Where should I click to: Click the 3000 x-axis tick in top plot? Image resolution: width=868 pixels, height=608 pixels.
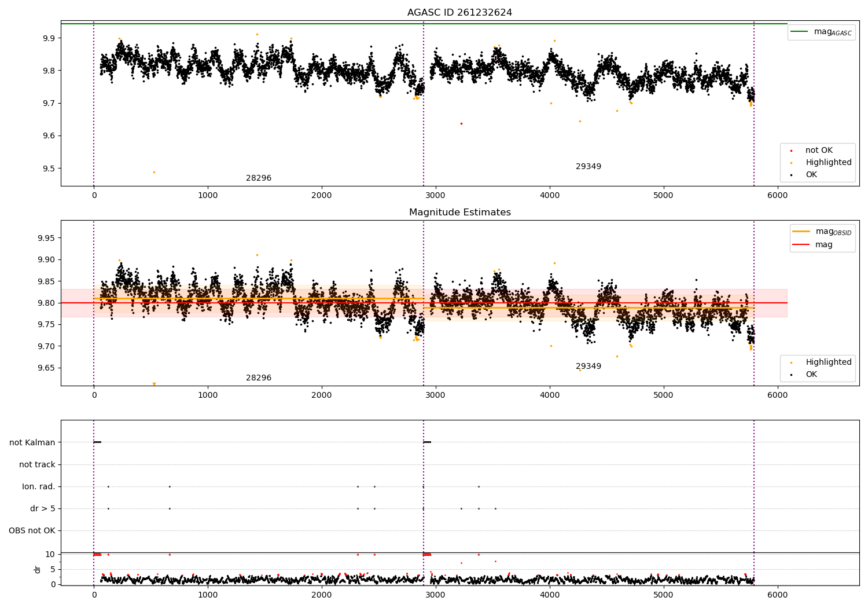(x=436, y=196)
